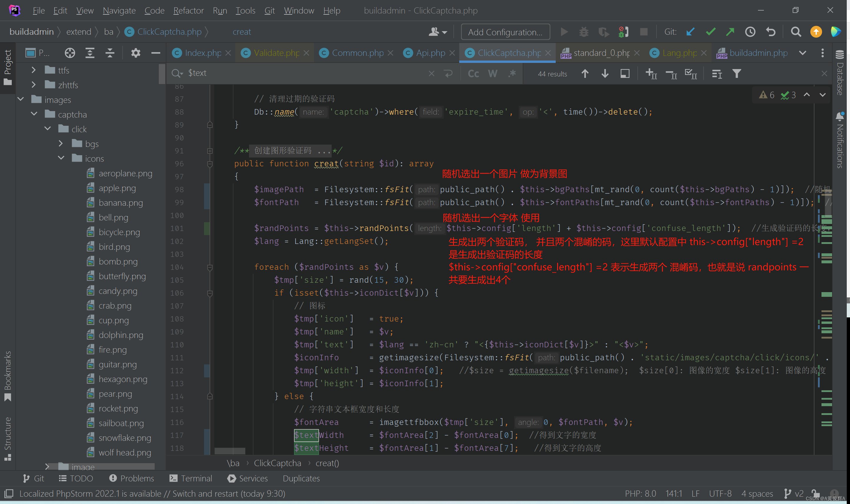Toggle Match Case Cc option
Image resolution: width=850 pixels, height=504 pixels.
pyautogui.click(x=473, y=74)
